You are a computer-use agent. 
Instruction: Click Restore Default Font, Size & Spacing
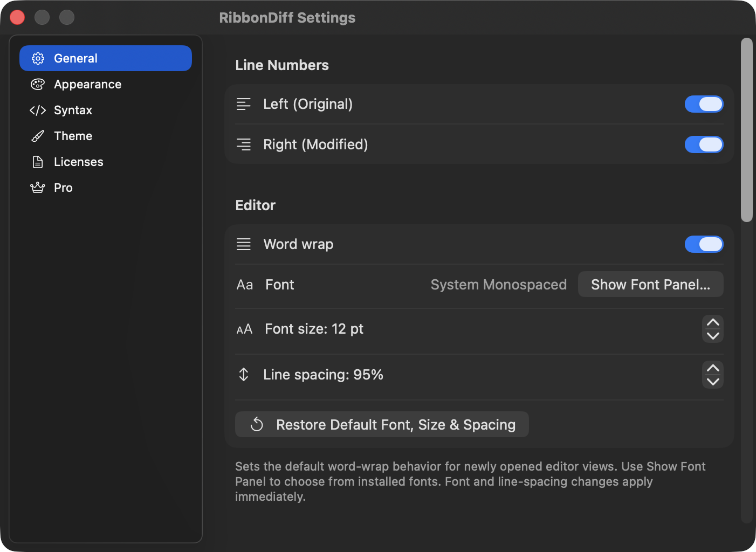[382, 425]
